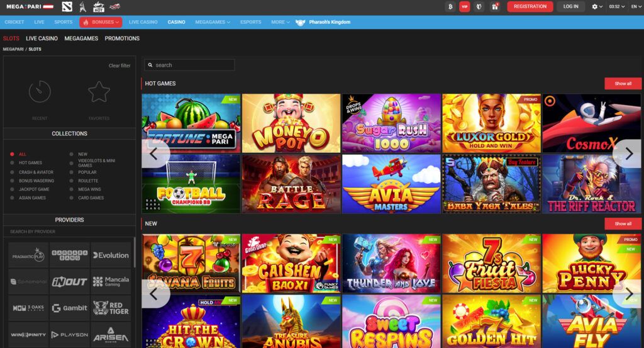644x348 pixels.
Task: Open the Live Casino nav bar item
Action: pyautogui.click(x=143, y=22)
